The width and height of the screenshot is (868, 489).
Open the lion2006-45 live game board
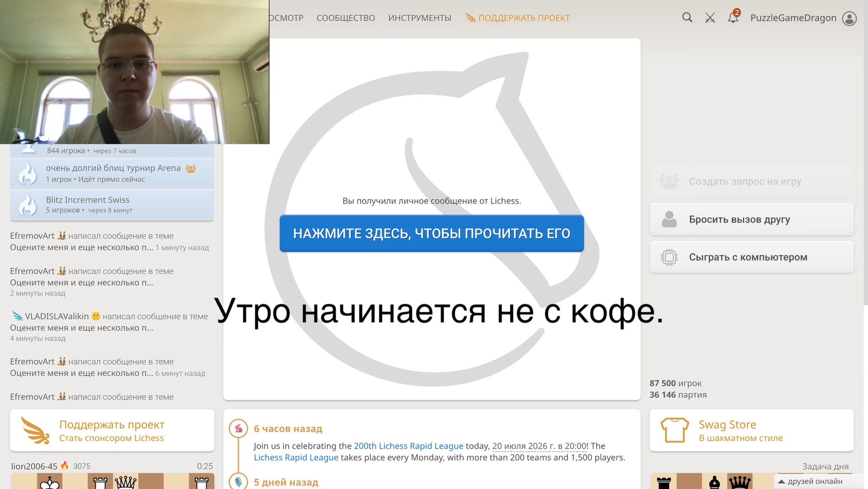click(112, 481)
